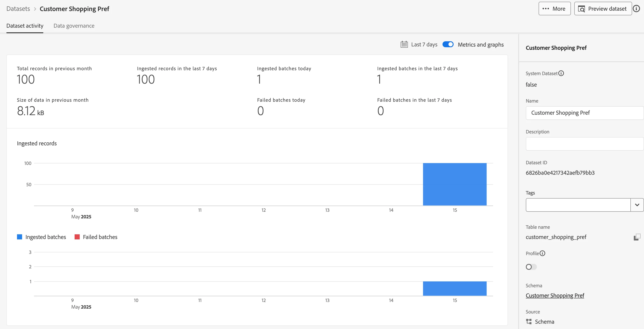Click the Profile info icon
The width and height of the screenshot is (644, 329).
[x=542, y=253]
